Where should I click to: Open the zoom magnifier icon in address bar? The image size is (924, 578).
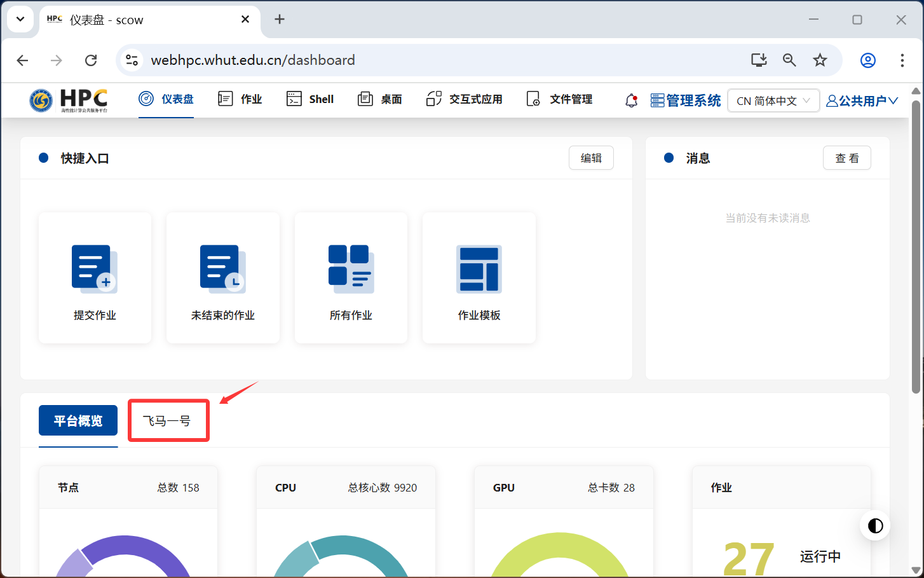pos(789,60)
